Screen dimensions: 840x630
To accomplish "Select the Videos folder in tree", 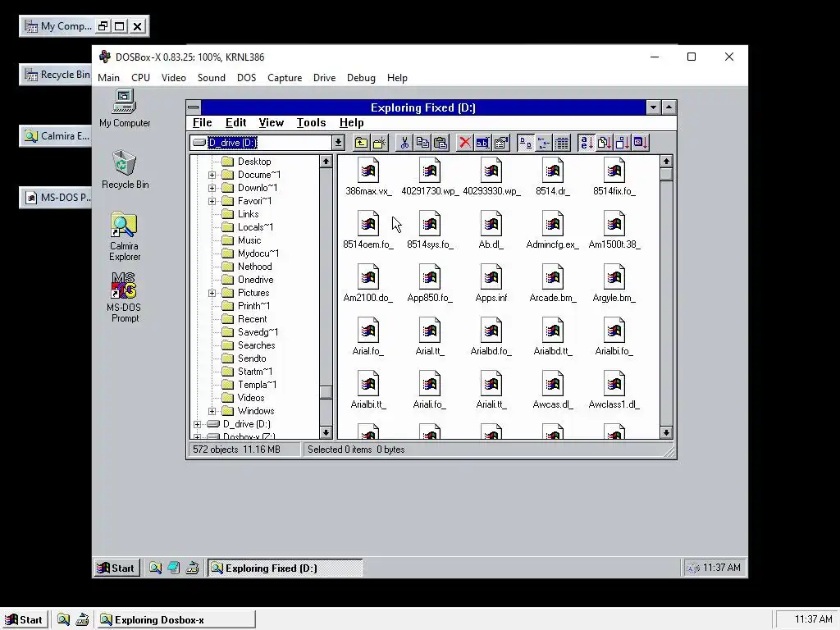I will (x=243, y=398).
